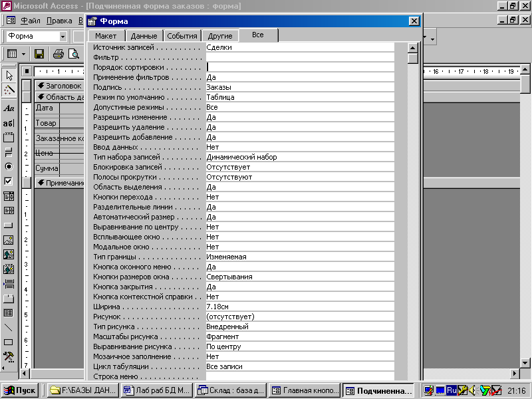532x399 pixels.
Task: Click the Источник записей value Сделки
Action: pyautogui.click(x=300, y=47)
